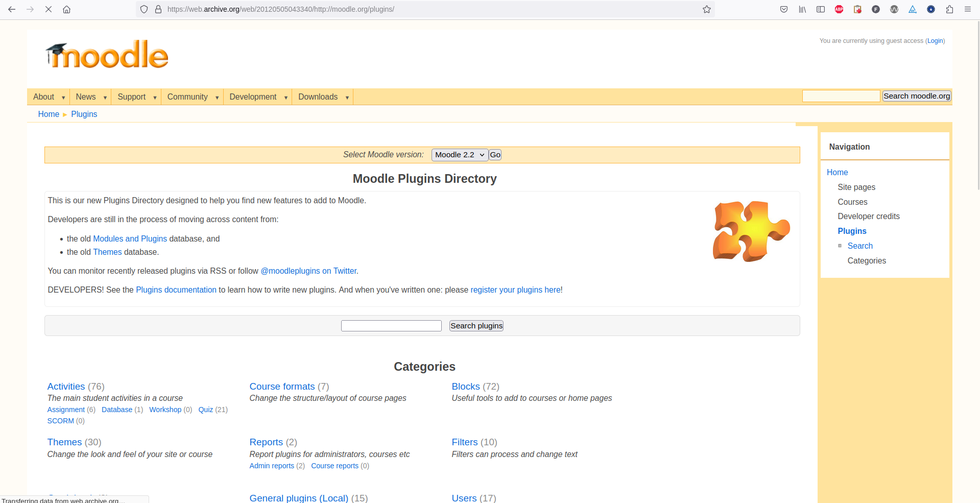Click register your plugins here link
This screenshot has width=980, height=503.
click(x=516, y=290)
